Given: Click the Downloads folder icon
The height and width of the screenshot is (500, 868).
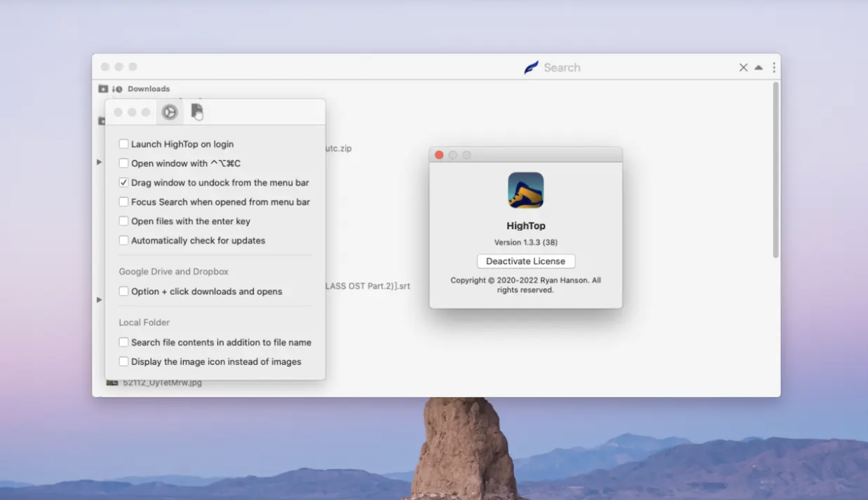Looking at the screenshot, I should point(103,89).
